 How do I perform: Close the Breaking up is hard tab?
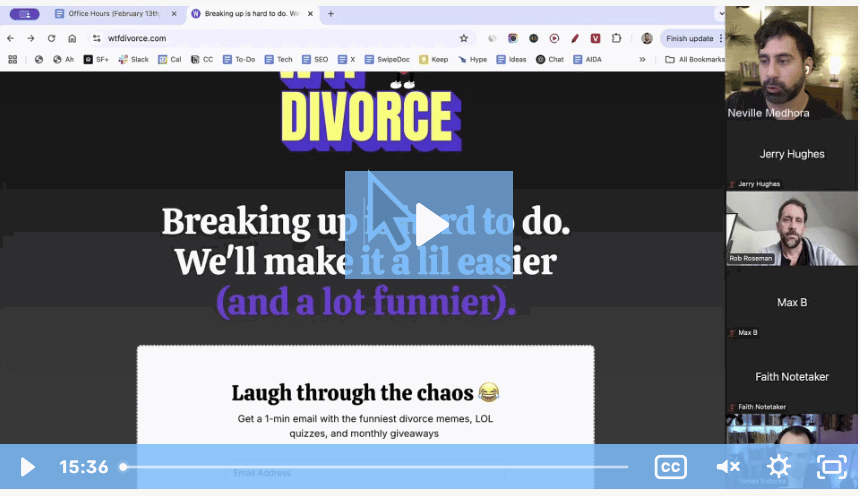click(310, 14)
